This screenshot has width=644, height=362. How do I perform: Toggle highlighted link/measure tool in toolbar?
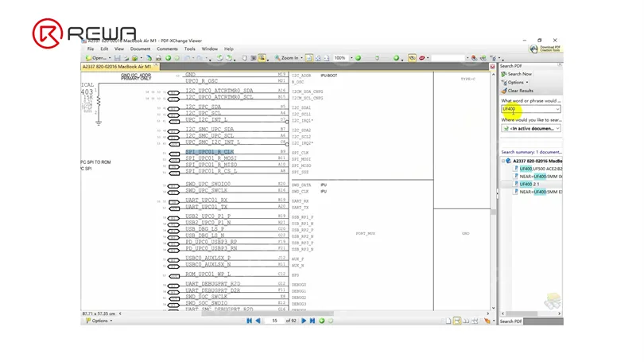pos(412,58)
